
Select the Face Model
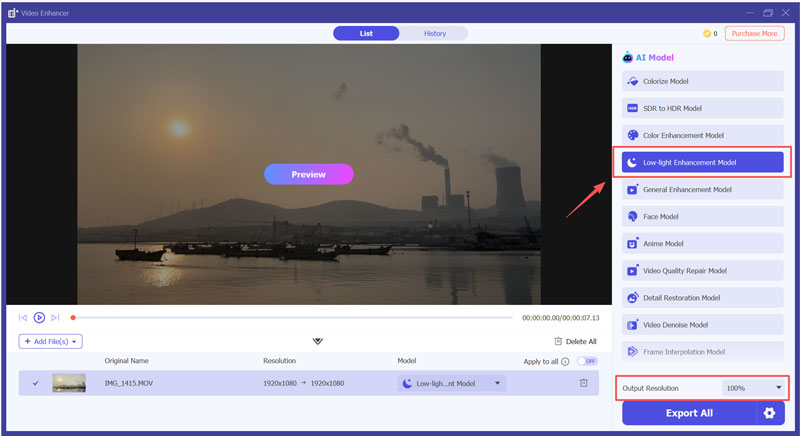coord(702,216)
